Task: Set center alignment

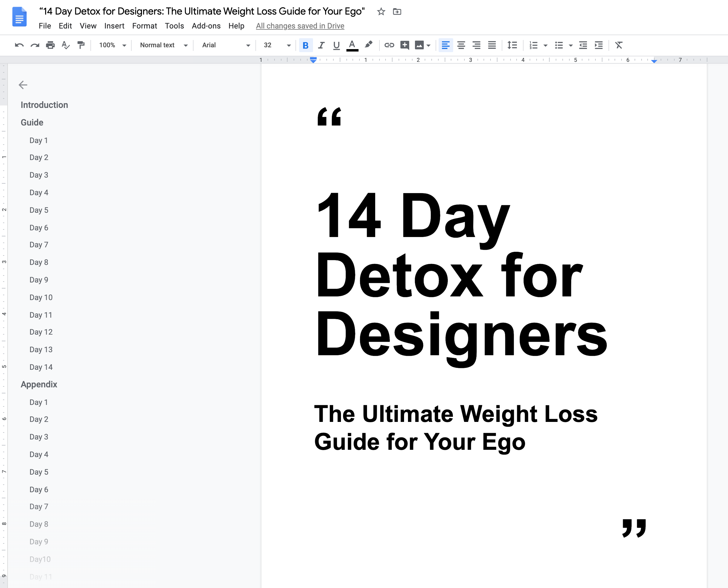Action: 461,45
